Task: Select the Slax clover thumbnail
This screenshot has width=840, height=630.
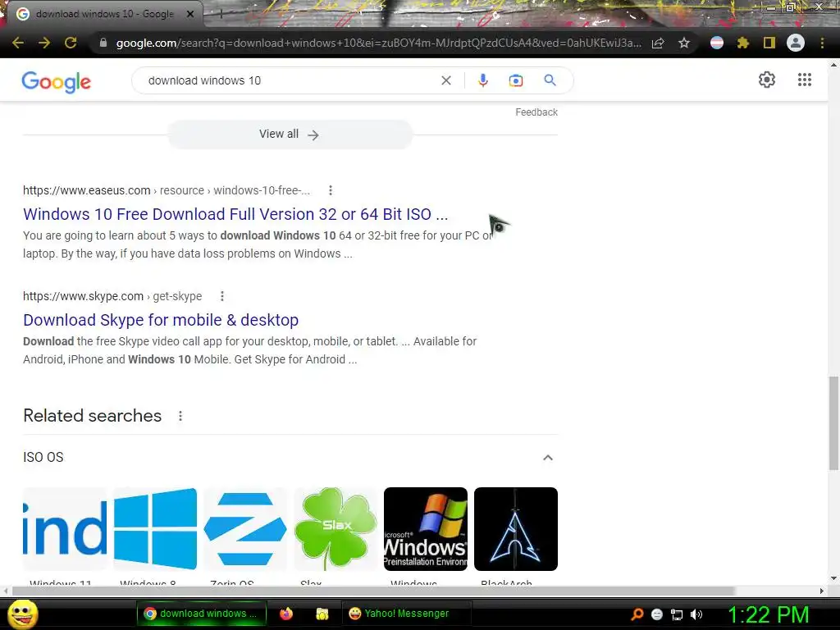Action: [x=336, y=529]
